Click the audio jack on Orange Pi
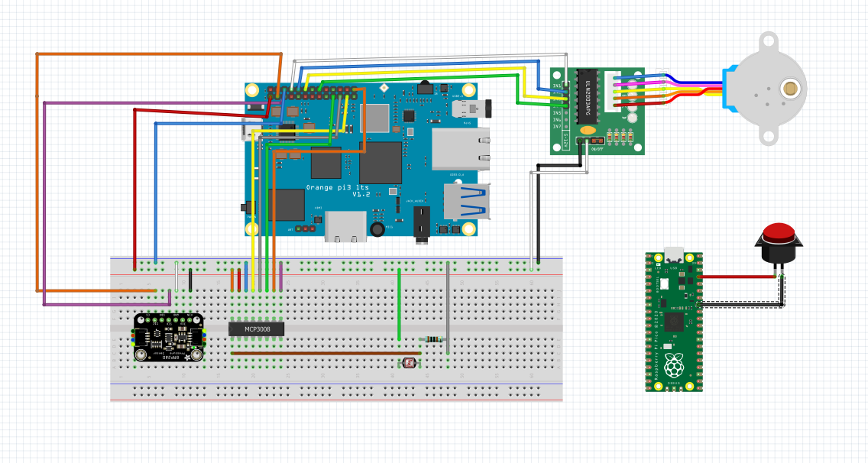 [422, 225]
